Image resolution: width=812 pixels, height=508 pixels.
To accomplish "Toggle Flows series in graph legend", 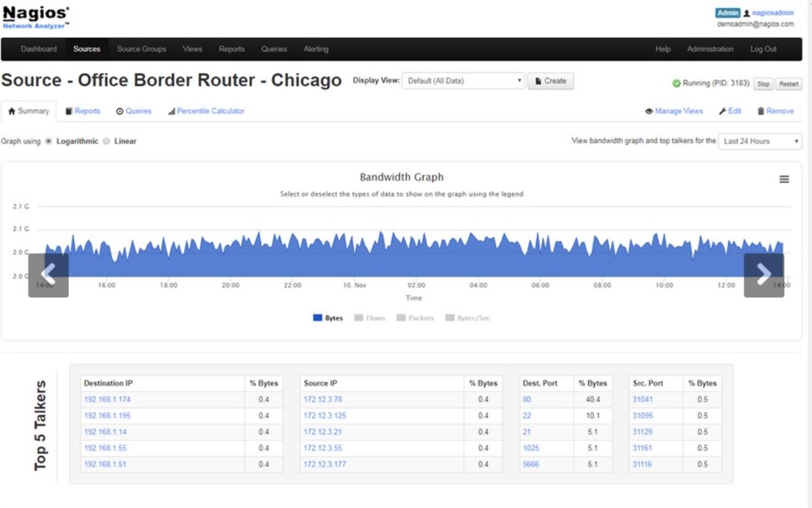I will 369,318.
